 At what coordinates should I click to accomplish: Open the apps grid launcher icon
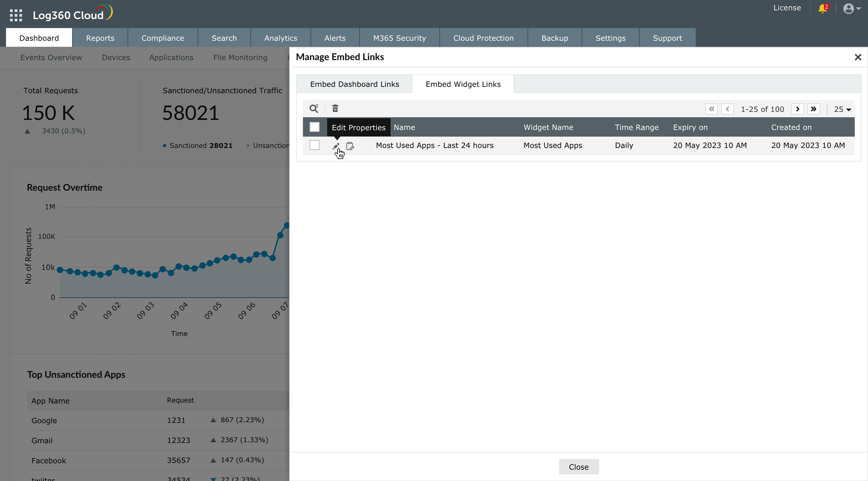point(16,15)
